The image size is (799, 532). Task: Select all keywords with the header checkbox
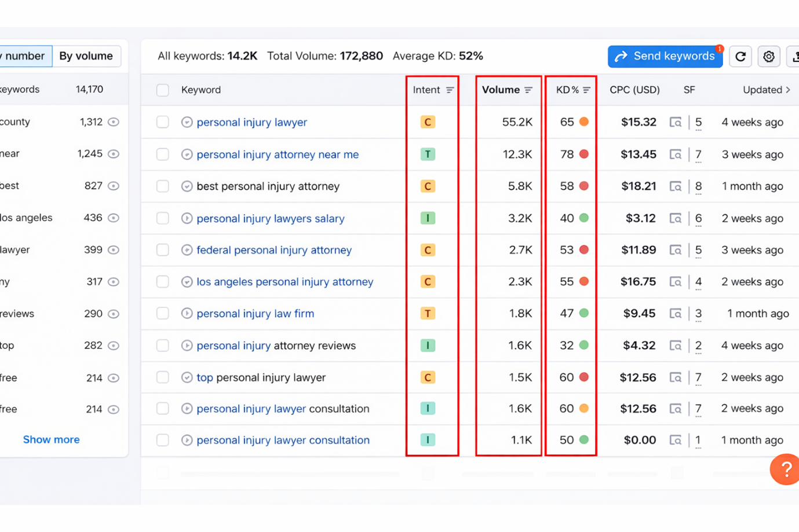[x=163, y=90]
